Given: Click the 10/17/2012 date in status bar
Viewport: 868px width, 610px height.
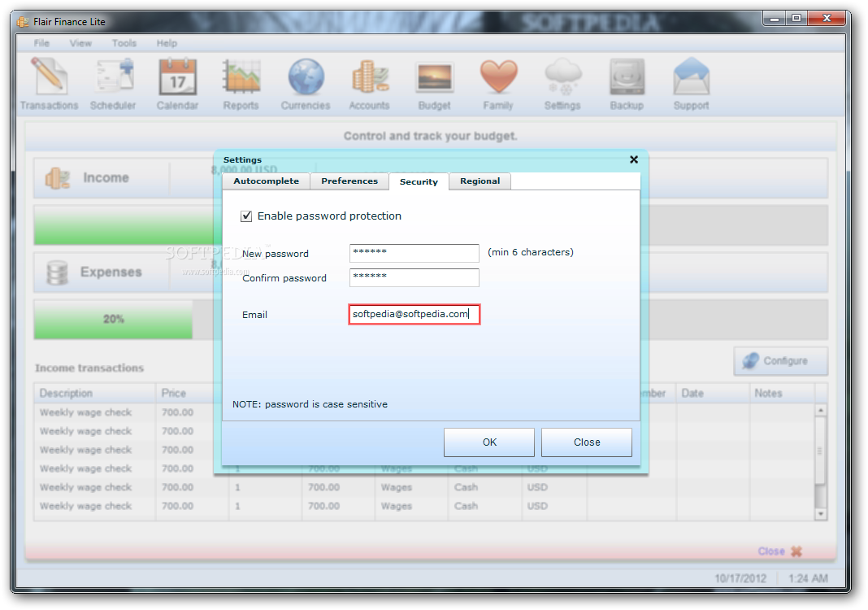Looking at the screenshot, I should tap(740, 578).
